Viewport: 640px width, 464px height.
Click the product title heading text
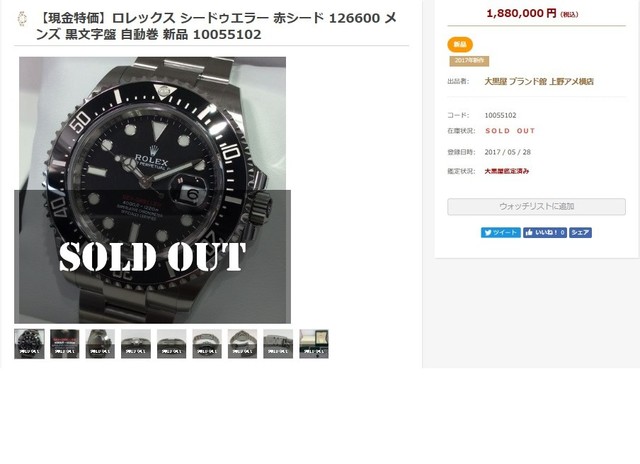(216, 26)
